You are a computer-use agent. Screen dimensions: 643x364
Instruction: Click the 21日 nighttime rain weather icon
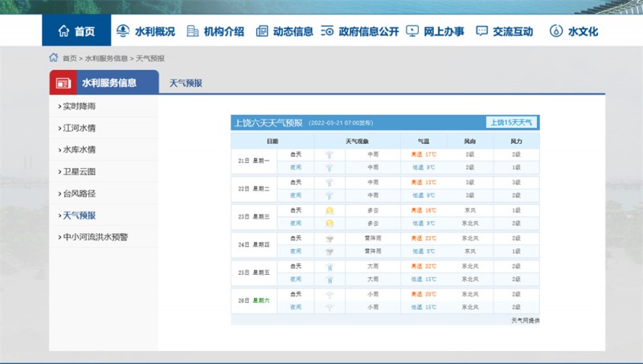click(x=330, y=167)
